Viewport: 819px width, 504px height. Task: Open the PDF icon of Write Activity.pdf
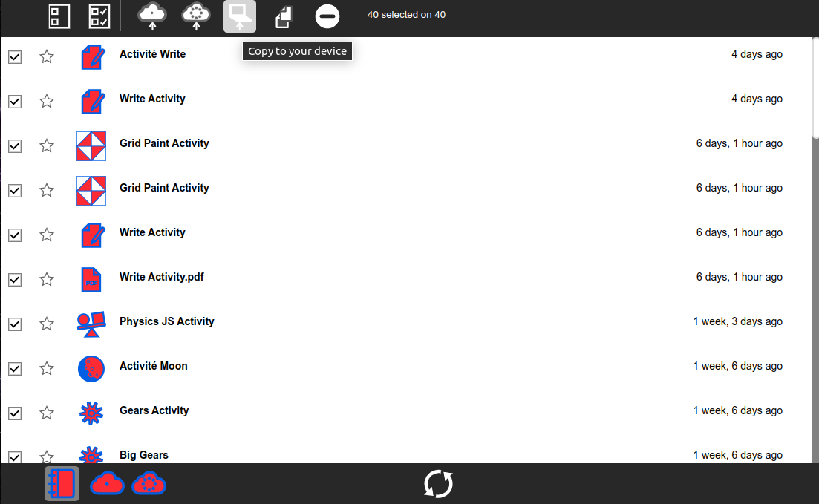pyautogui.click(x=91, y=280)
